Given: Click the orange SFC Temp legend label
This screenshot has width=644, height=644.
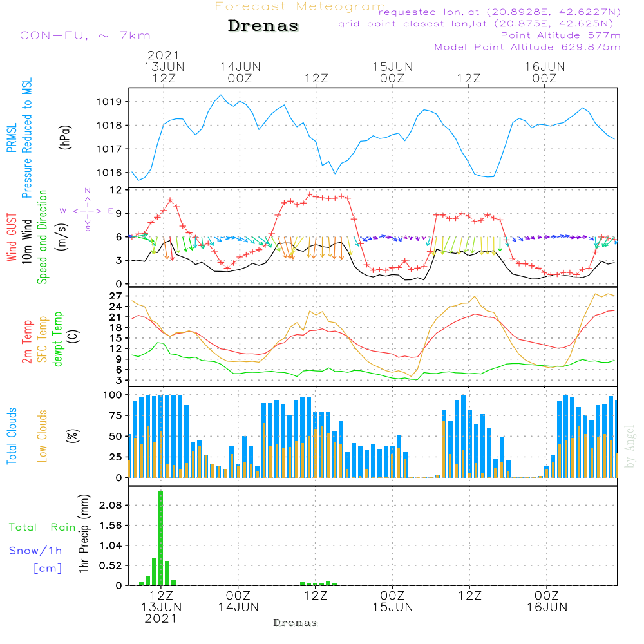Looking at the screenshot, I should point(43,337).
